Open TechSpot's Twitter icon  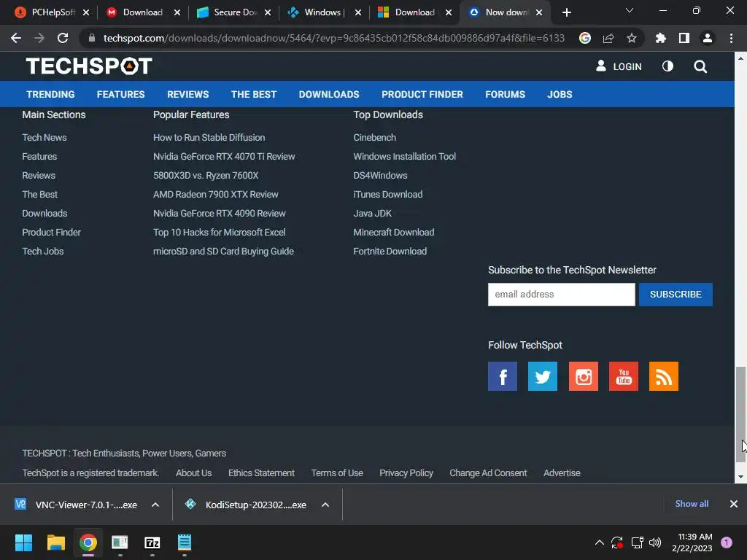[543, 376]
